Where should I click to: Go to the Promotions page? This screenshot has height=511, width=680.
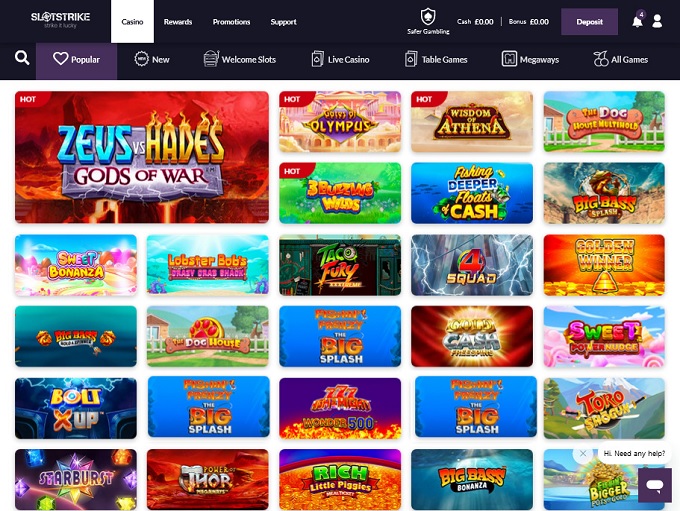click(x=231, y=21)
